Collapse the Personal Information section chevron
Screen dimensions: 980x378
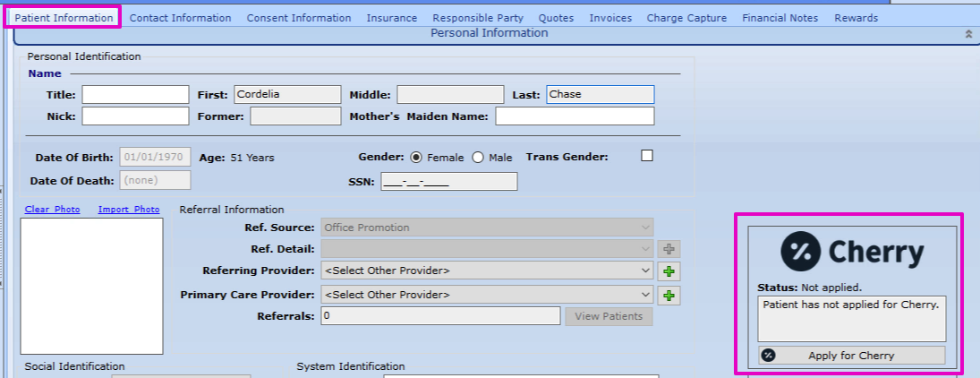967,34
